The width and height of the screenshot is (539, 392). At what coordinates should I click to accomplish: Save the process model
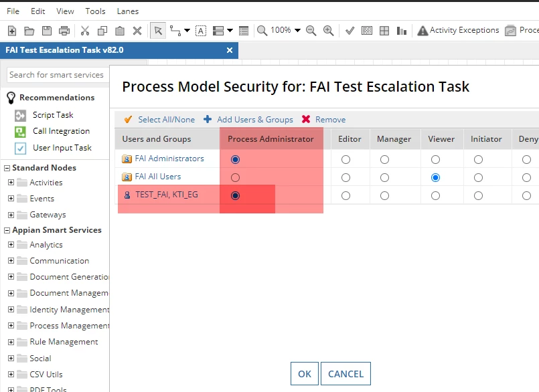(x=47, y=31)
